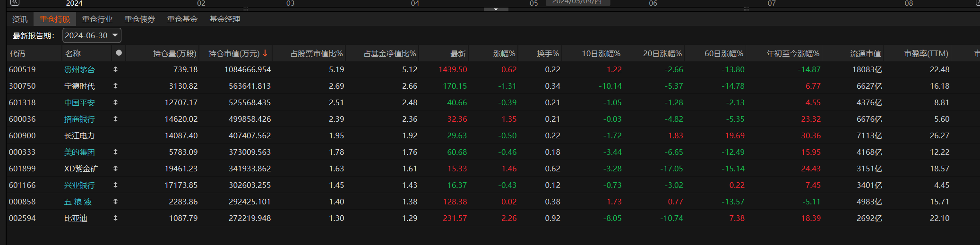Click the change marker icon beside 比亚迪
Image resolution: width=980 pixels, height=245 pixels.
[x=115, y=218]
